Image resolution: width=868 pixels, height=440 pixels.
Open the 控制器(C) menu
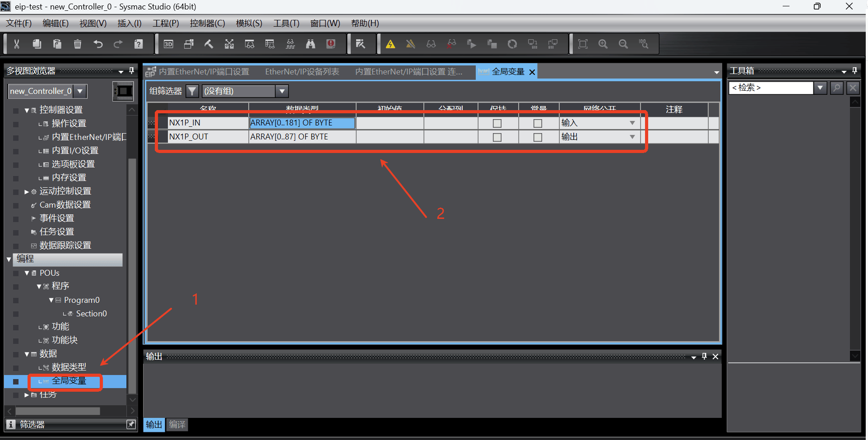click(x=207, y=23)
